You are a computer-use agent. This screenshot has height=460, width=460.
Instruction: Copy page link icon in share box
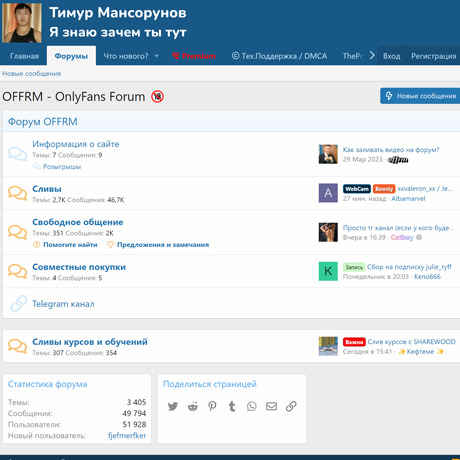click(x=291, y=406)
